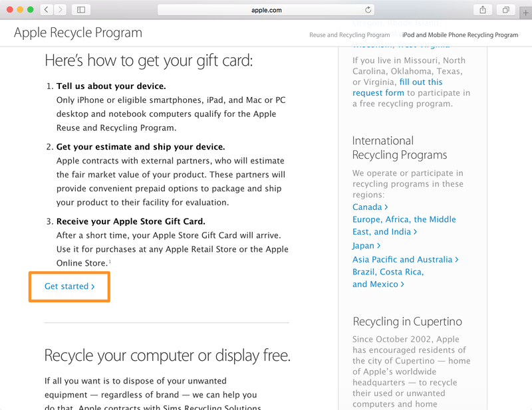Image resolution: width=532 pixels, height=410 pixels.
Task: Click 'International Recycling Programs' heading
Action: pyautogui.click(x=400, y=148)
